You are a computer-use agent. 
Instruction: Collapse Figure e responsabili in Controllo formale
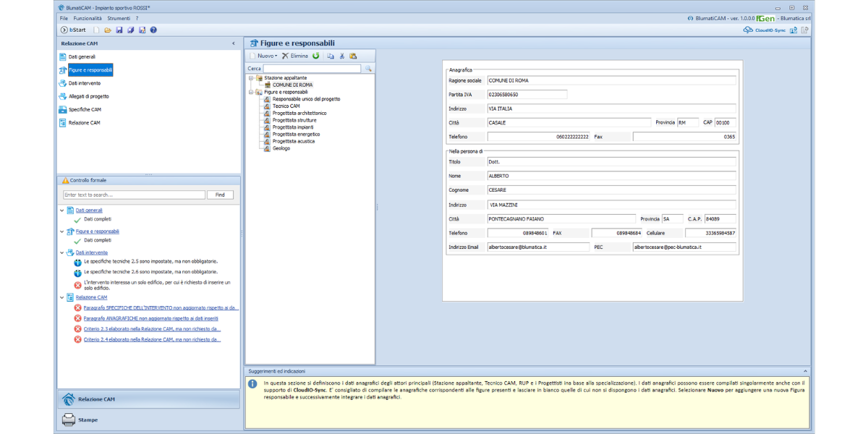[62, 231]
